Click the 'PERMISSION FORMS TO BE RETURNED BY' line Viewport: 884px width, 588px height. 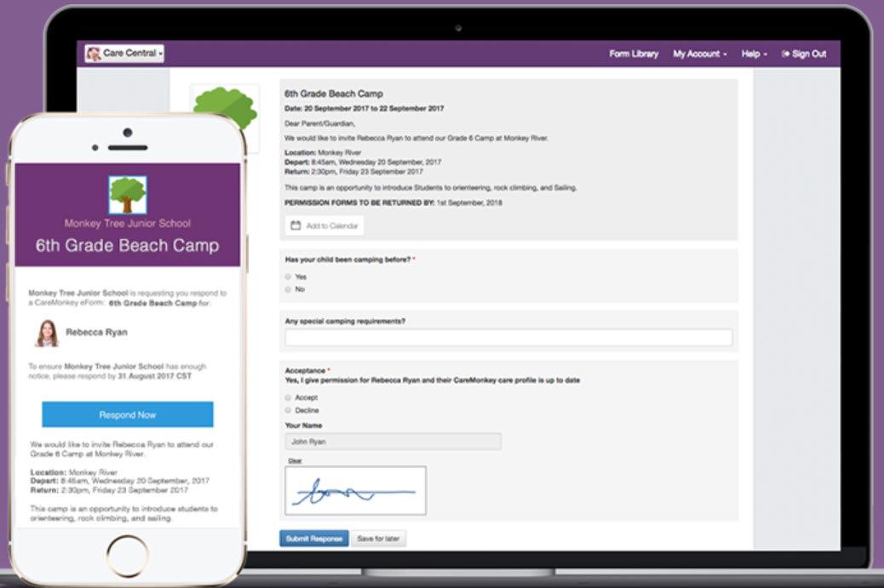click(x=393, y=203)
